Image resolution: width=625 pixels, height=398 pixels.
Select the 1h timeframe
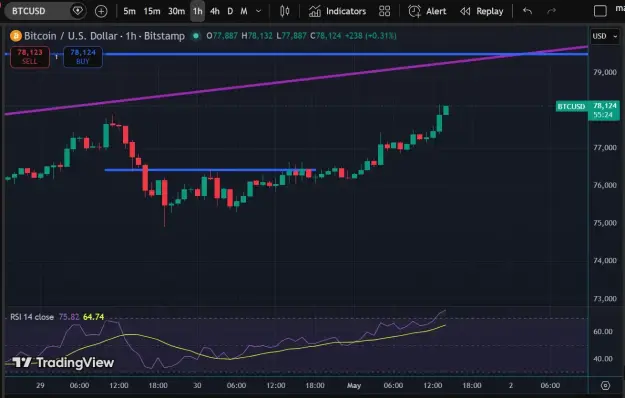click(x=198, y=11)
